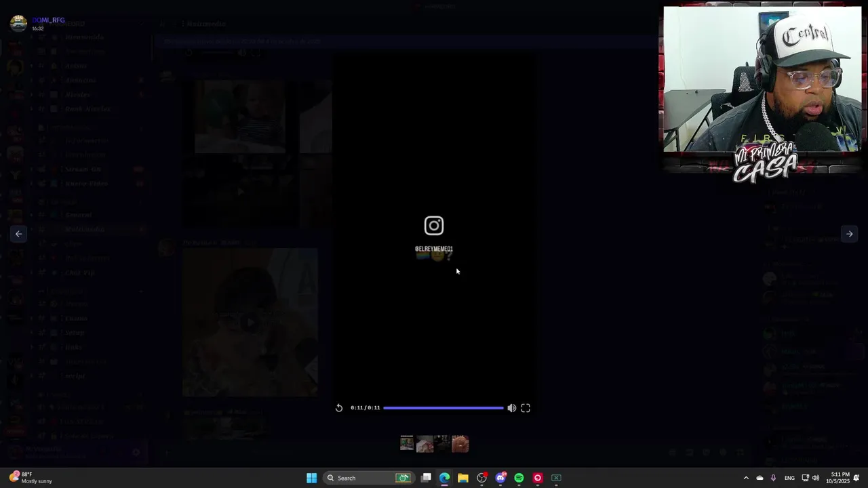Click the microphone tray icon

click(x=773, y=478)
